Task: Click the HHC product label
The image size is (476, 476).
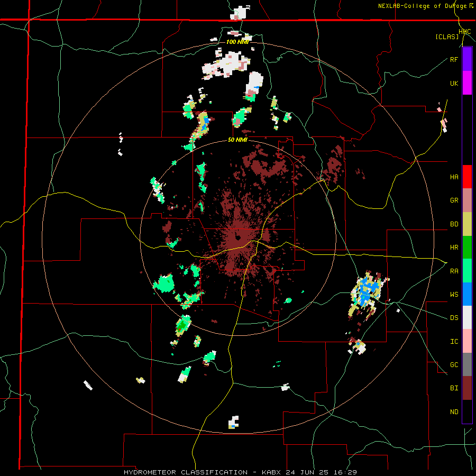Action: [464, 32]
